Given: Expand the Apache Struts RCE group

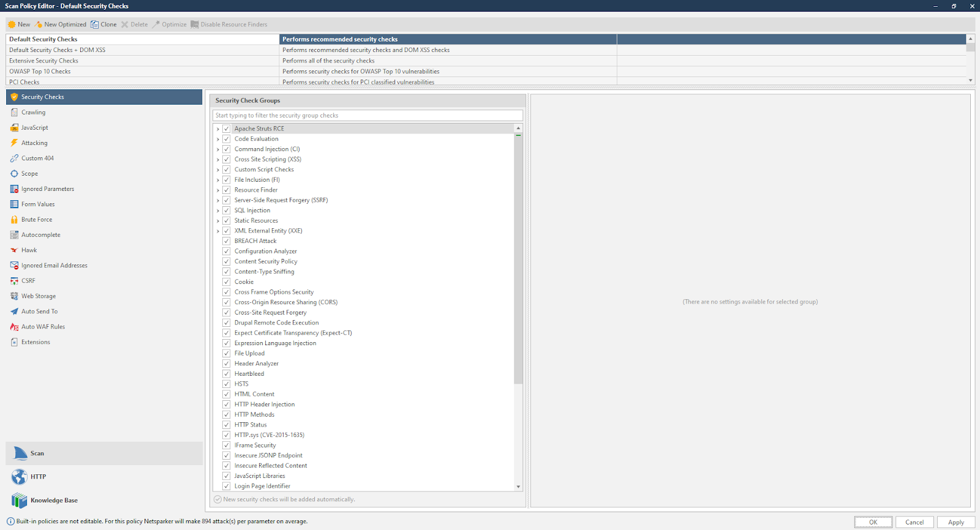Looking at the screenshot, I should point(218,129).
